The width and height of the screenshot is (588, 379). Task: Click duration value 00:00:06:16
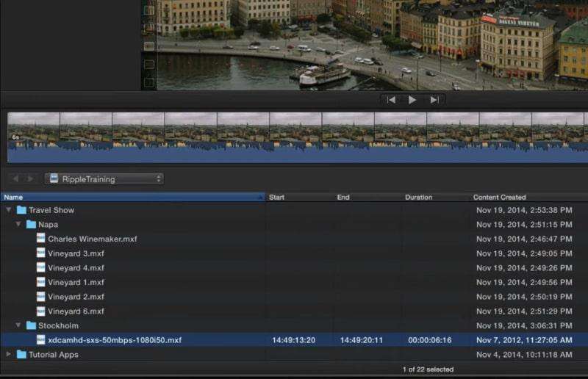430,340
